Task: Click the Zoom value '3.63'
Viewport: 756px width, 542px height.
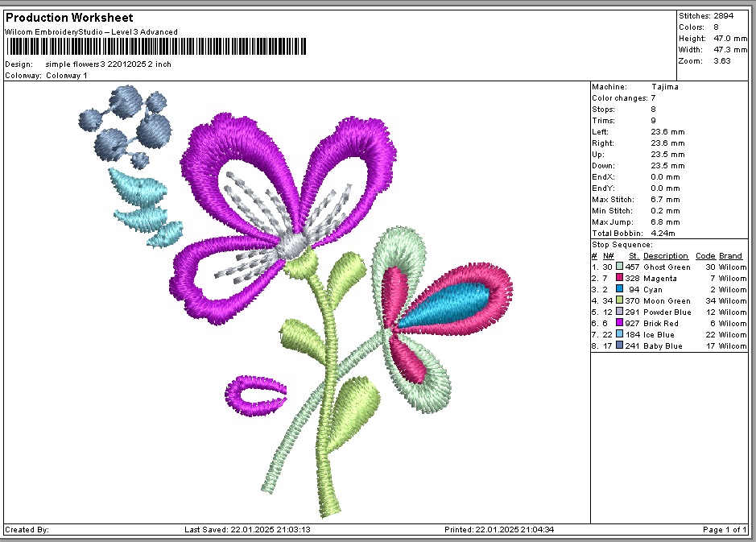Action: (x=722, y=60)
